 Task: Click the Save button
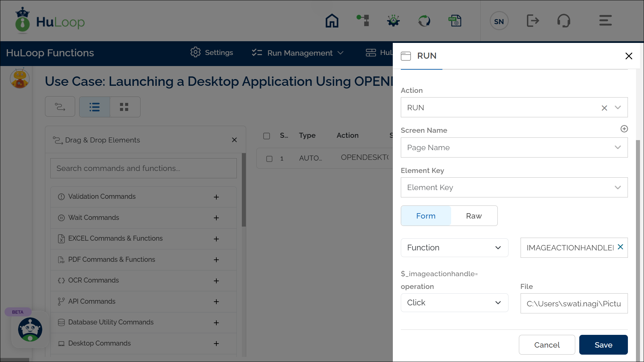pos(603,345)
